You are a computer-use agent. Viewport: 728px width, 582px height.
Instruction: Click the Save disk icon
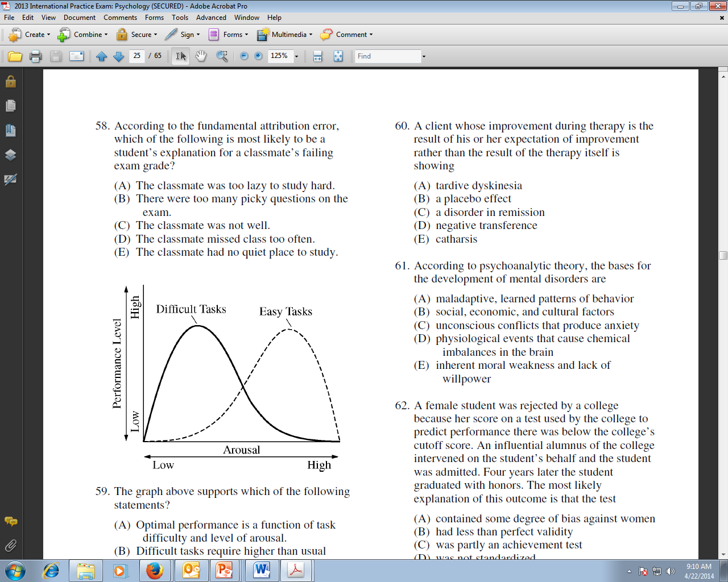[x=56, y=56]
